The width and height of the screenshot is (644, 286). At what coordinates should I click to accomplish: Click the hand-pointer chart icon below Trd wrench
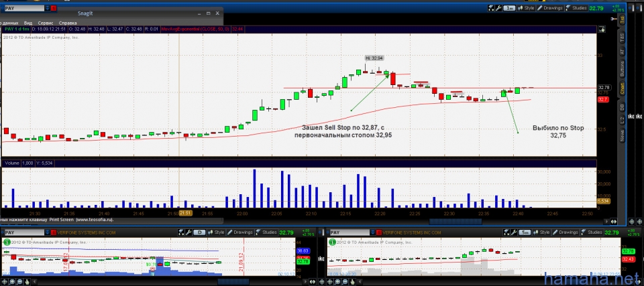602,29
